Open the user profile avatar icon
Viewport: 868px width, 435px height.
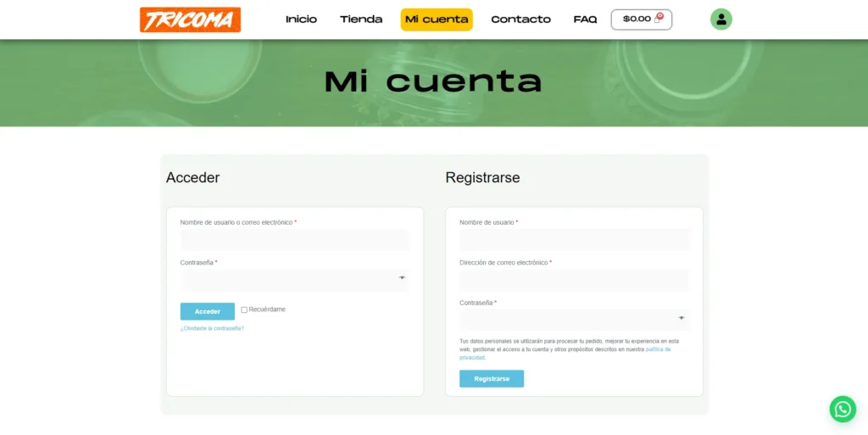point(721,20)
